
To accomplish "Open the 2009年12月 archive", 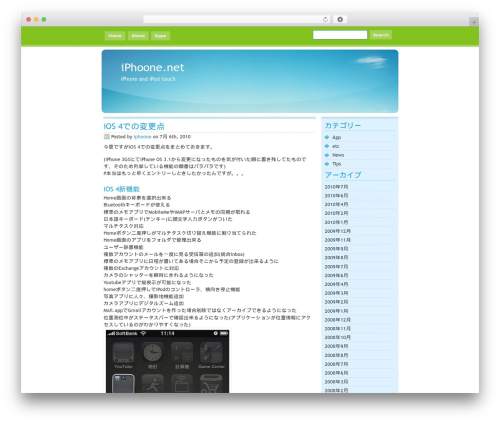I will click(338, 231).
